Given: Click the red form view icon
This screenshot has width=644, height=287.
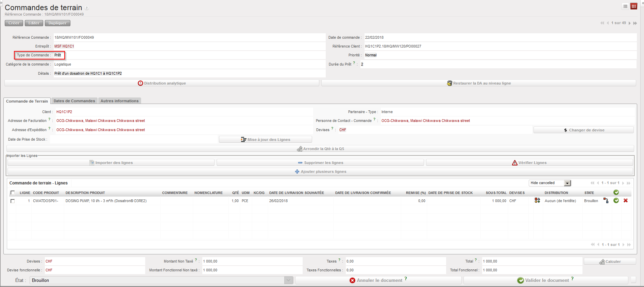Looking at the screenshot, I should click(x=634, y=6).
